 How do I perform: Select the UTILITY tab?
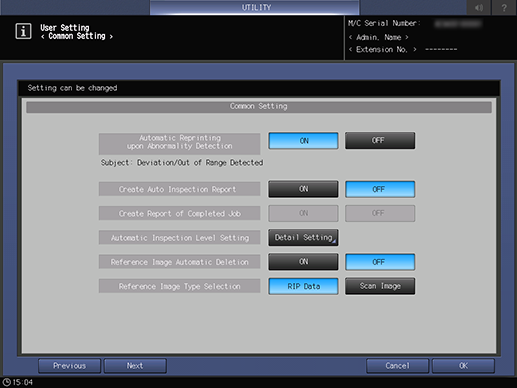(255, 7)
